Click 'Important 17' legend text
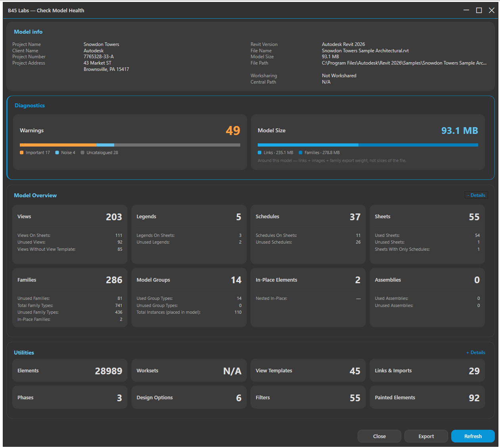This screenshot has height=448, width=500. tap(38, 153)
